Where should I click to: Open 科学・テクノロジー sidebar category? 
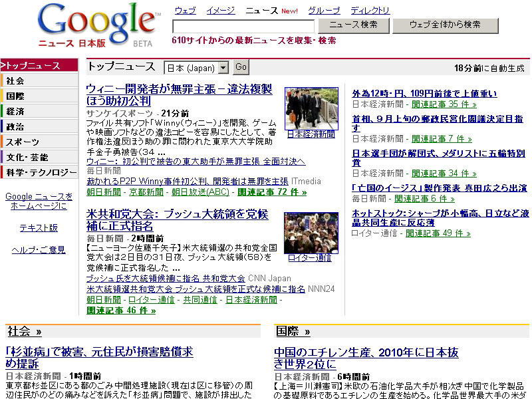point(41,172)
